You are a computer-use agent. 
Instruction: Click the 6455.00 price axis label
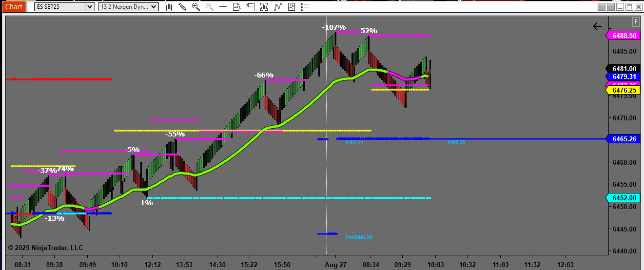click(624, 185)
